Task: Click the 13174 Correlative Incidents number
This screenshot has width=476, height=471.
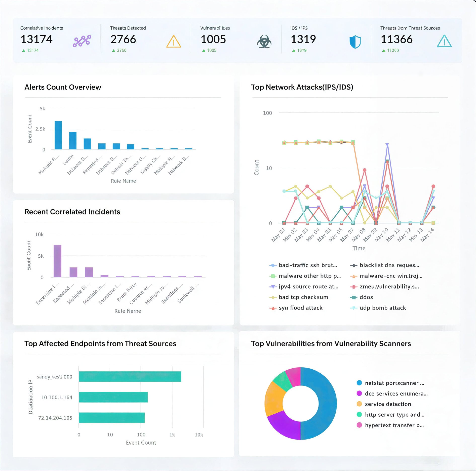Action: pos(36,39)
